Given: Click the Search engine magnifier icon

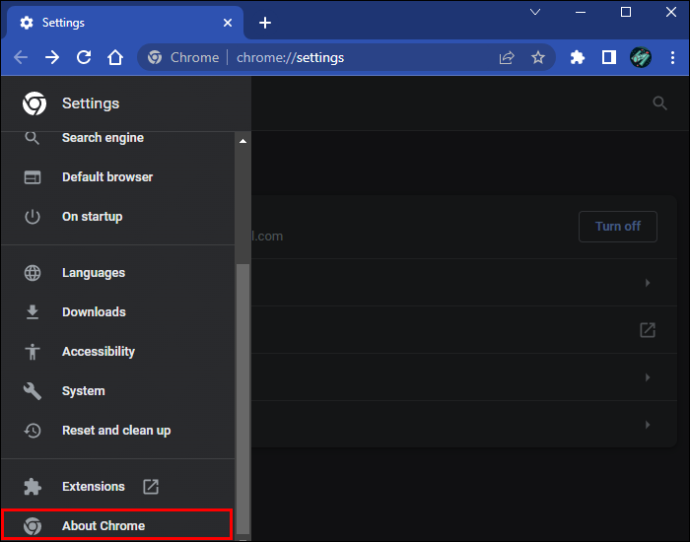Looking at the screenshot, I should tap(32, 138).
